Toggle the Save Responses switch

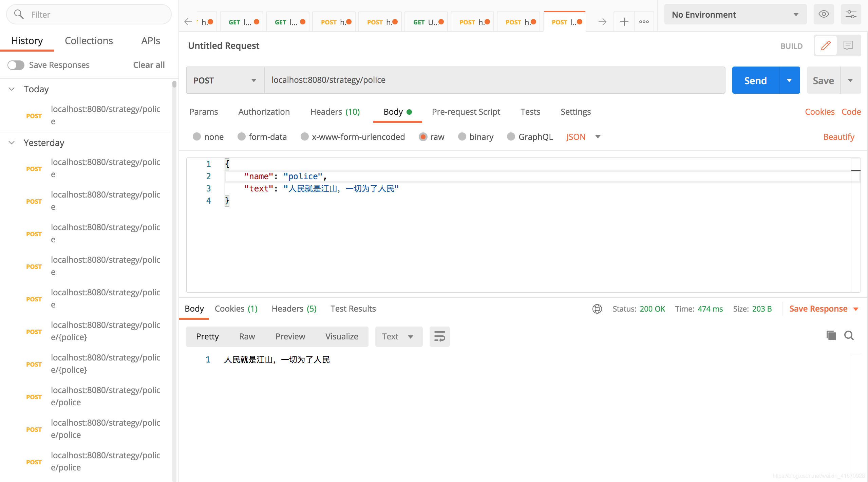click(x=16, y=65)
